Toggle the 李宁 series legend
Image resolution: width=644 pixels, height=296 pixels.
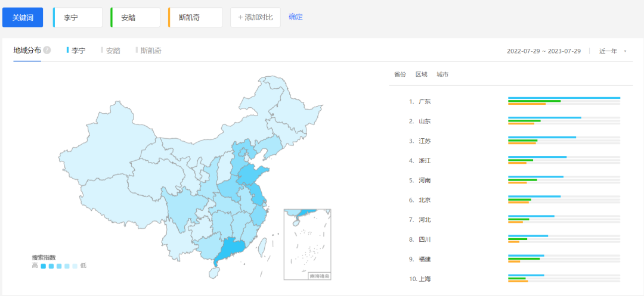pyautogui.click(x=76, y=51)
